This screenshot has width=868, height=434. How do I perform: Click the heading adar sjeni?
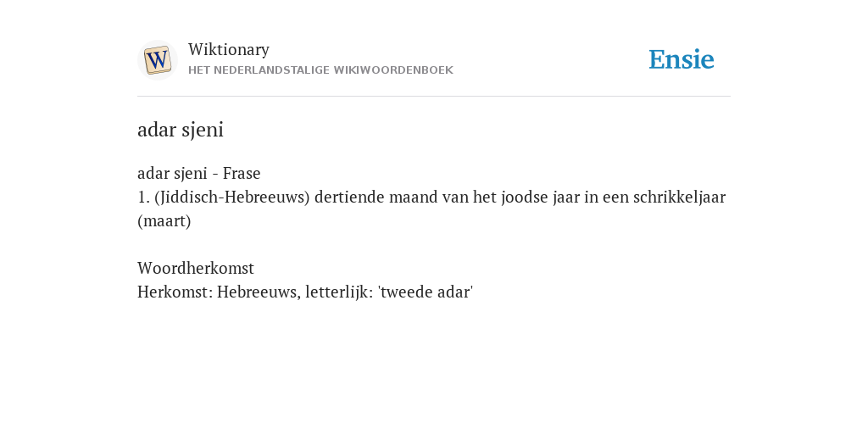(181, 130)
